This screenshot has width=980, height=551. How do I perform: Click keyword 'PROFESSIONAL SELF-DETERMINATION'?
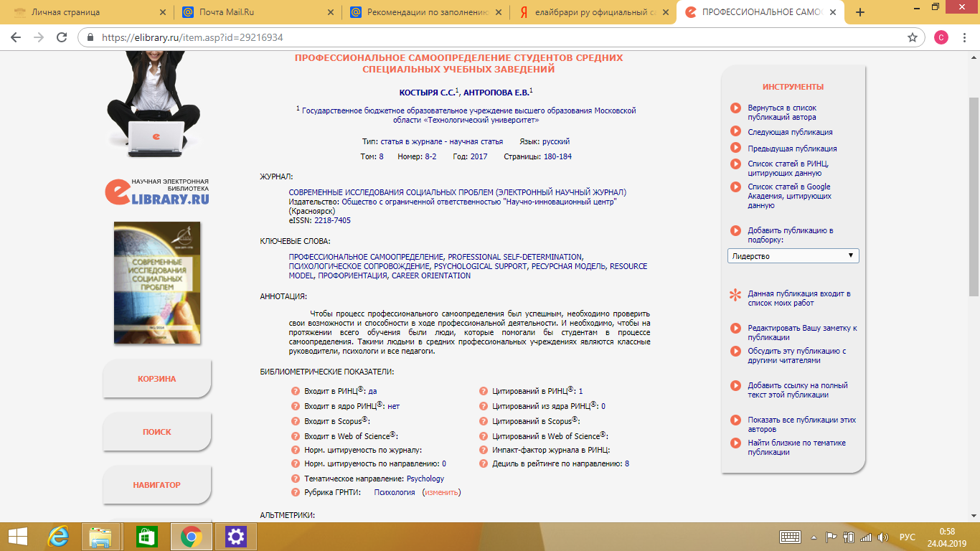point(515,257)
